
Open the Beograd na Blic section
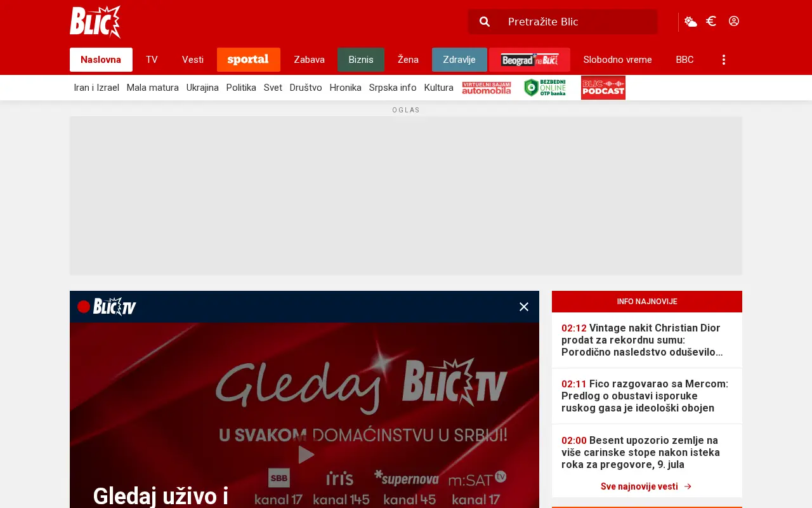530,60
